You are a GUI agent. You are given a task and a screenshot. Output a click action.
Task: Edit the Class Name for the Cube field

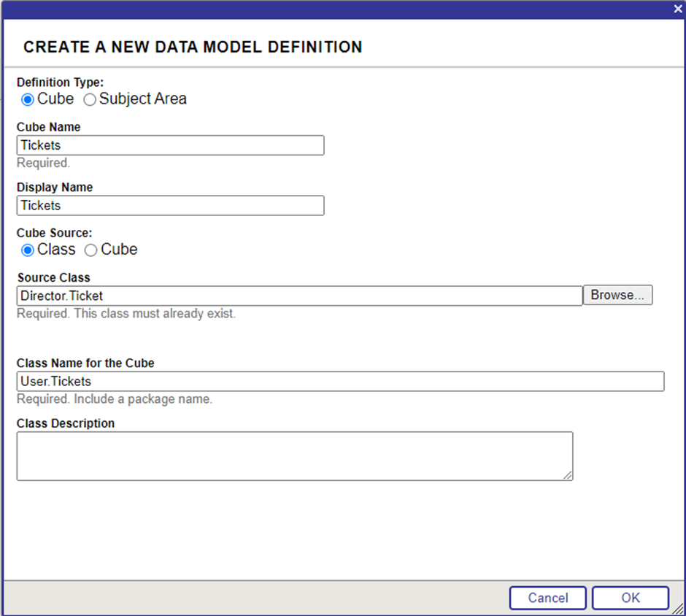coord(340,382)
